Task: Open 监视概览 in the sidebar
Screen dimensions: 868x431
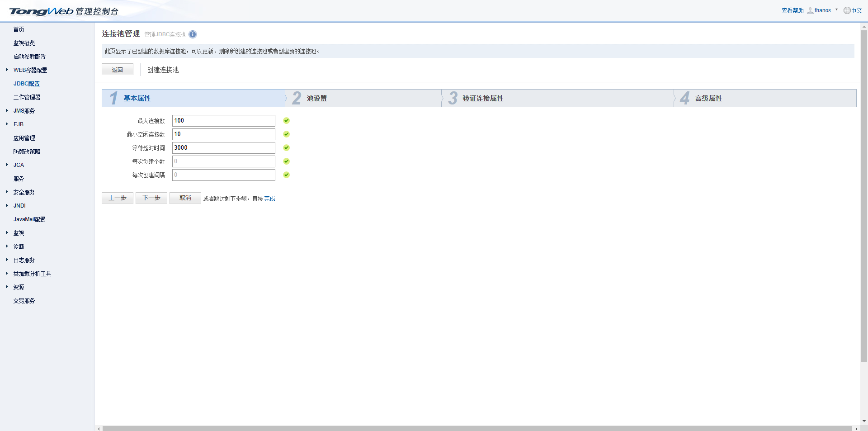Action: (24, 43)
